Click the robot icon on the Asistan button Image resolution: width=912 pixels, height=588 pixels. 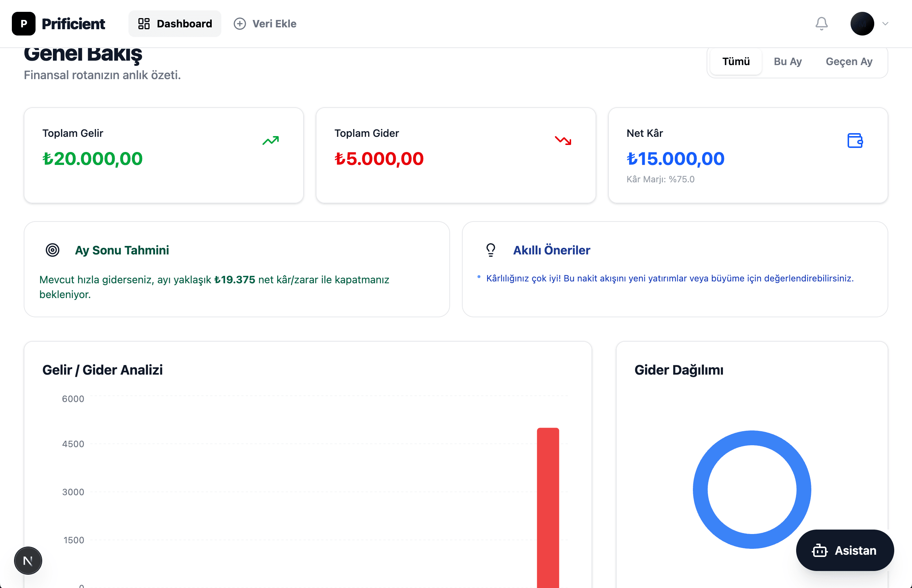820,550
